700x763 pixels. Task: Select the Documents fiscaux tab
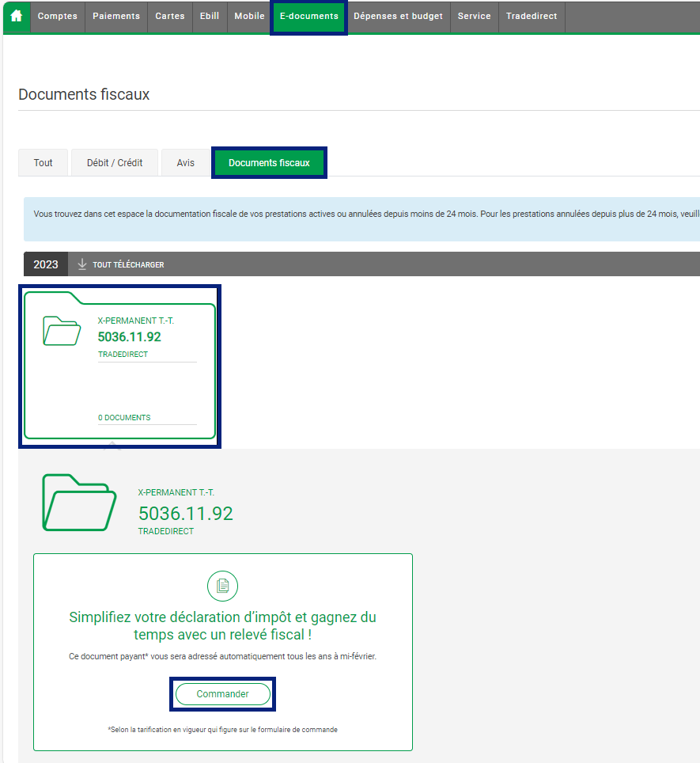[269, 162]
